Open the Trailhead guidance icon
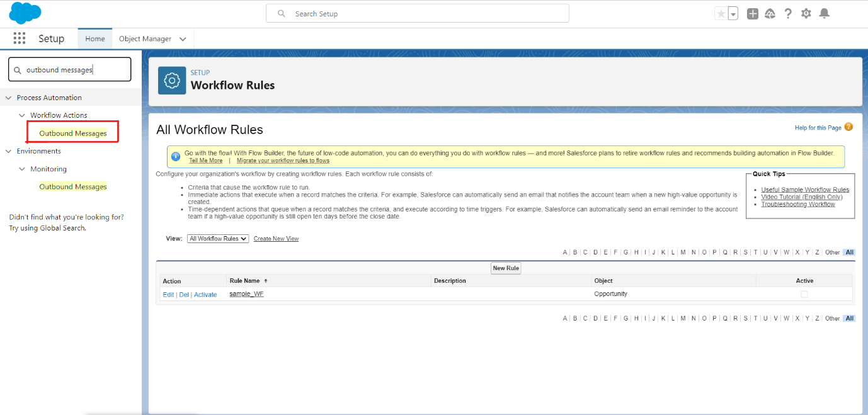 (770, 14)
